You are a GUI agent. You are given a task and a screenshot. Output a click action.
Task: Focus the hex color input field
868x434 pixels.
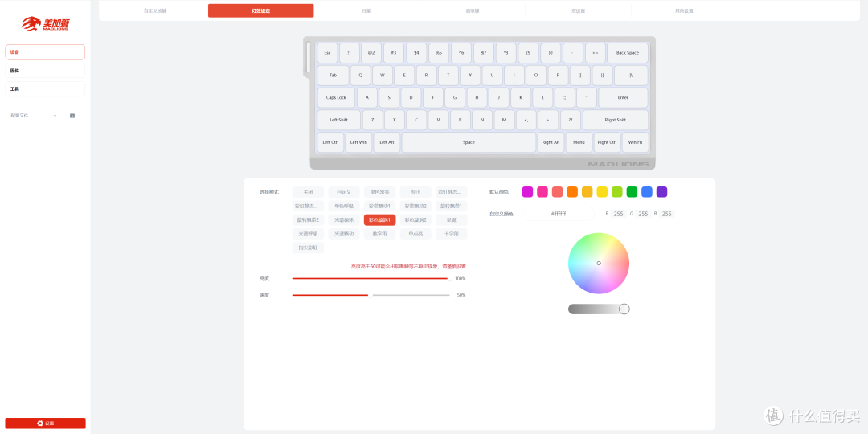558,214
